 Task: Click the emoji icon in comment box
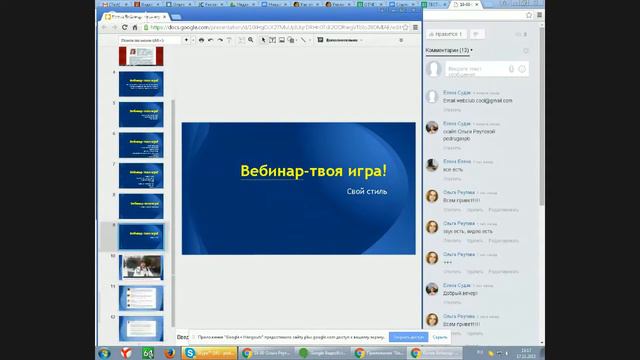point(522,69)
